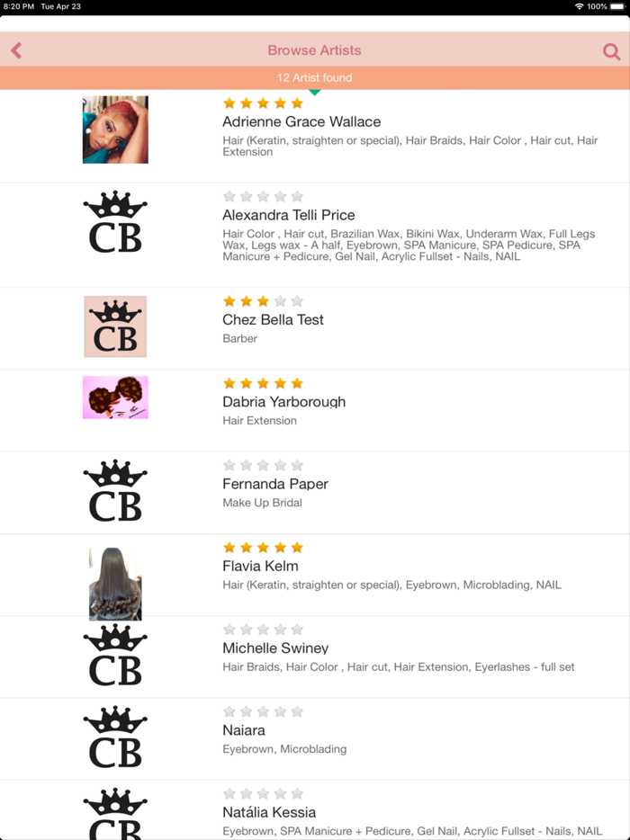Select the Fernanda Paper artist name
This screenshot has width=630, height=840.
(x=275, y=484)
